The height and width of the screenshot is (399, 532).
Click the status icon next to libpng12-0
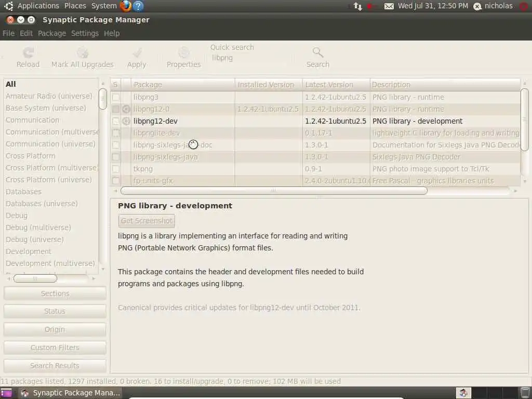pyautogui.click(x=126, y=109)
